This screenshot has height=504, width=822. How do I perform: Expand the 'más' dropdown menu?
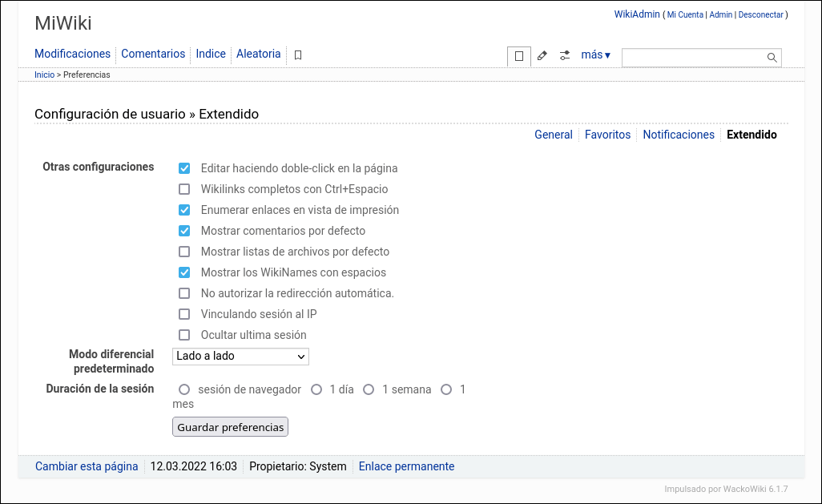point(595,55)
